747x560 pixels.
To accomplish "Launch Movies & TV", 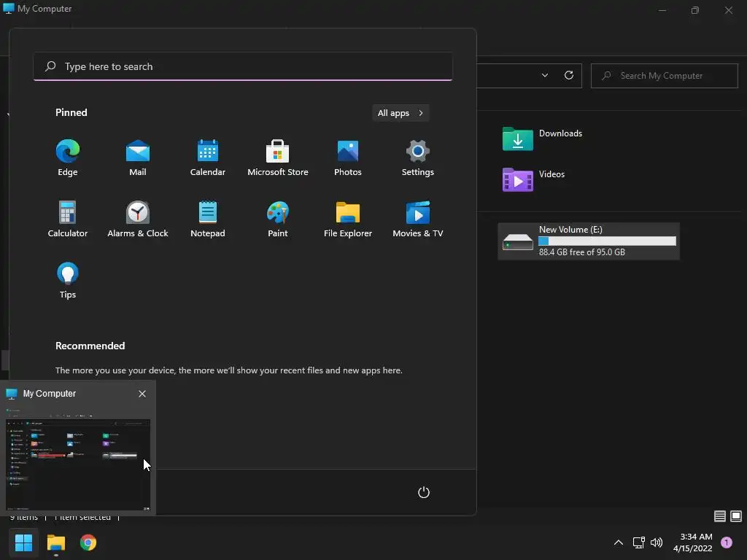I will click(418, 219).
